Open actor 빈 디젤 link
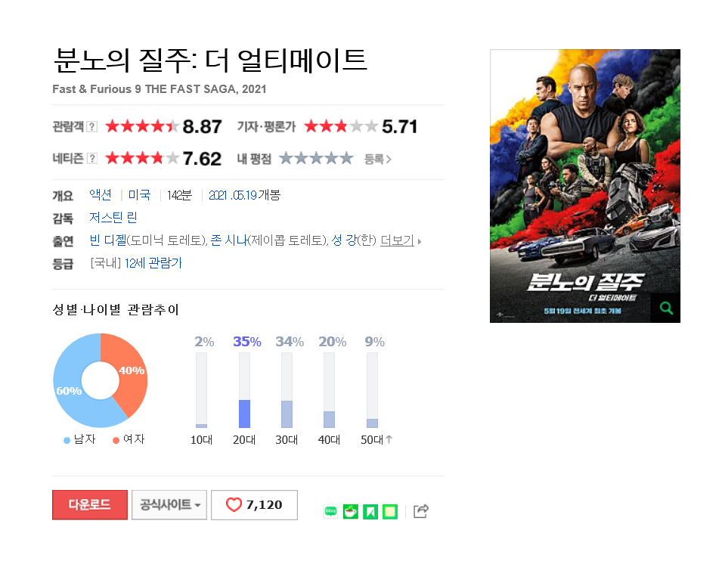 coord(107,240)
